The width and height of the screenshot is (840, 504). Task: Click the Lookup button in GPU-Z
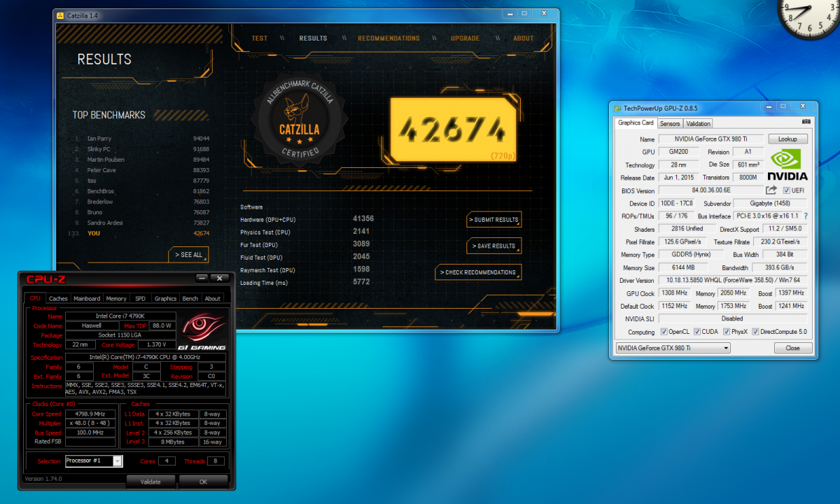point(787,139)
